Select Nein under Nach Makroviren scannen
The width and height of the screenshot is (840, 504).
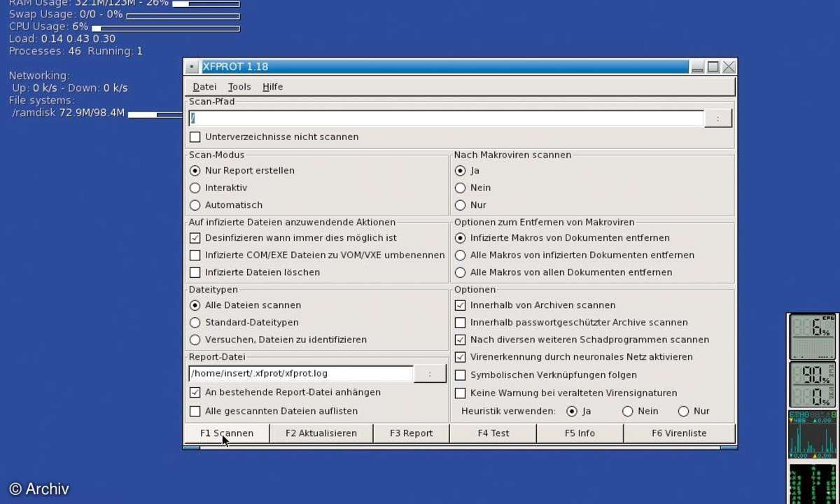pyautogui.click(x=460, y=188)
